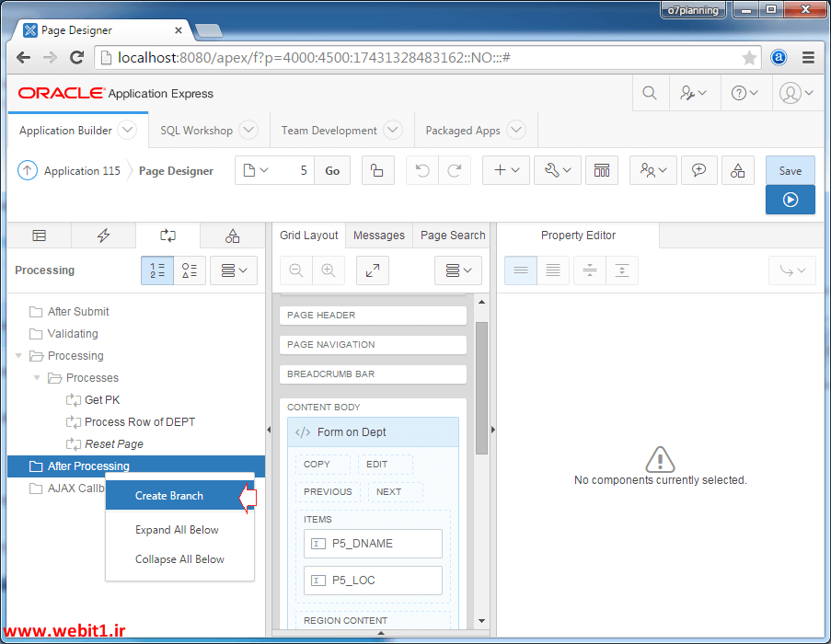The image size is (831, 644).
Task: Select the Dynamic Actions lightning bolt tab
Action: pos(103,236)
